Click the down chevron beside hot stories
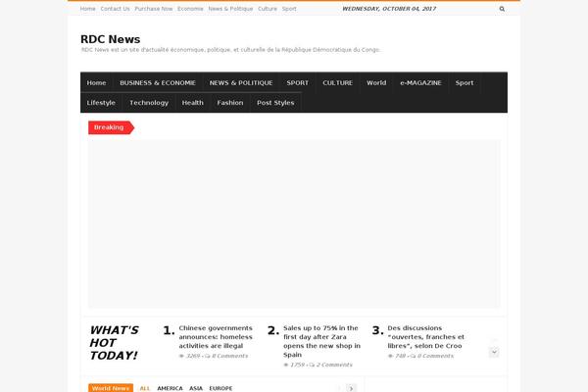The width and height of the screenshot is (588, 392). coord(494,352)
